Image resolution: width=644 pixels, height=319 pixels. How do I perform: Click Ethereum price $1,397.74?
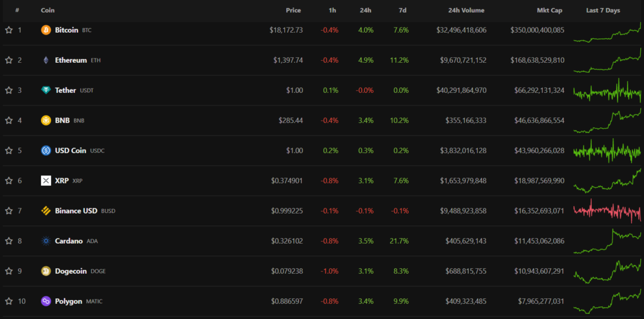coord(288,60)
